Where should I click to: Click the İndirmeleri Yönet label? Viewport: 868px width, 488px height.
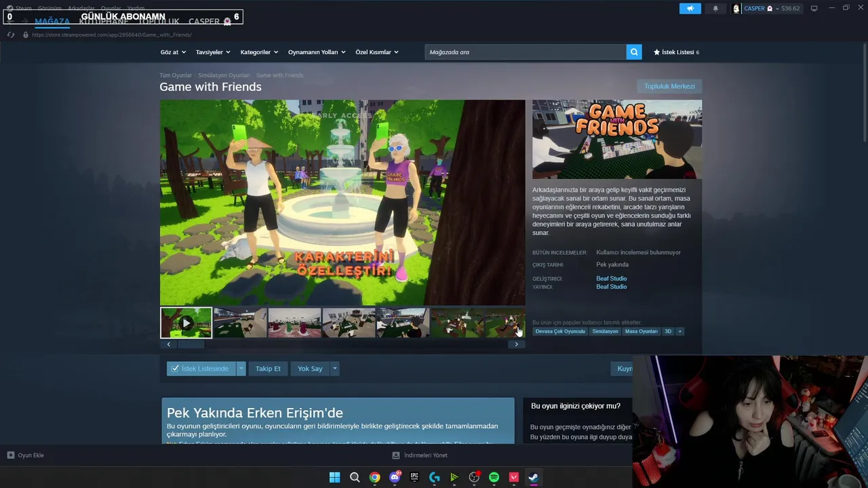click(426, 455)
